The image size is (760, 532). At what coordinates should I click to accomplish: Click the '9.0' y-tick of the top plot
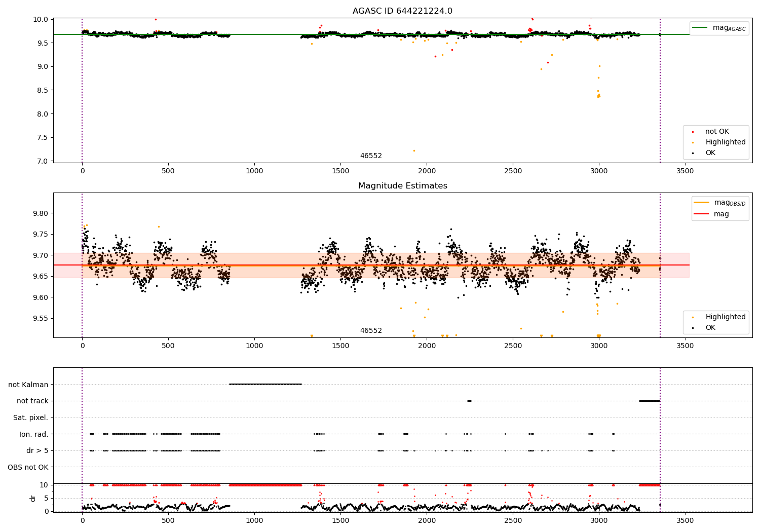44,66
